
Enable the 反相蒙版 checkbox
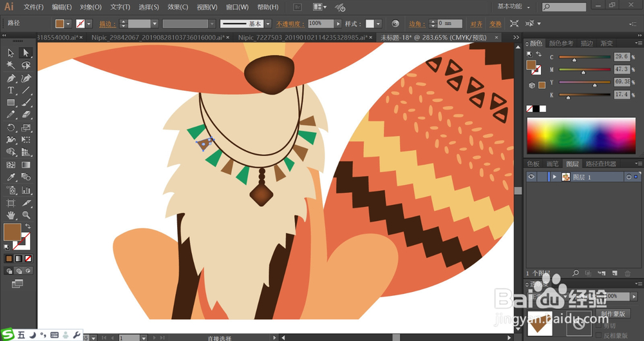point(599,335)
